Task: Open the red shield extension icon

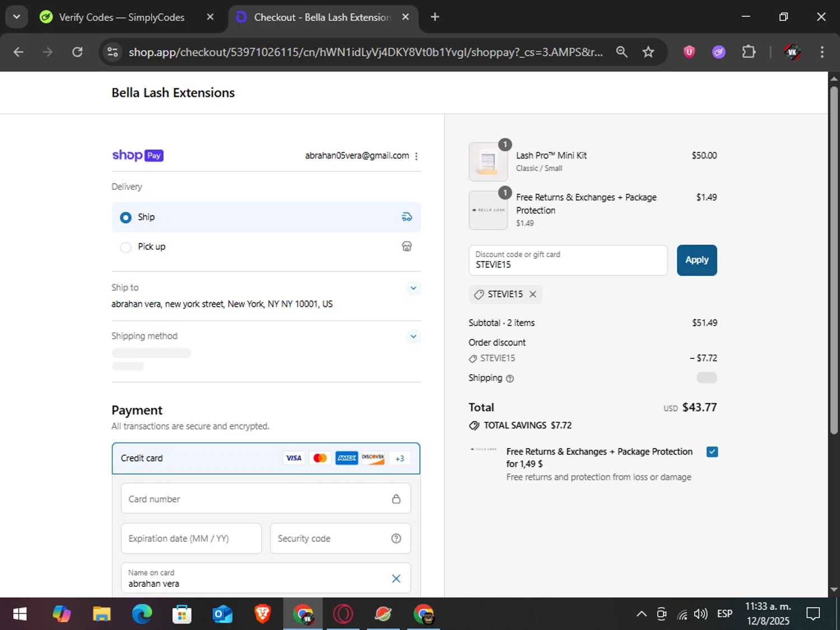Action: click(x=689, y=52)
